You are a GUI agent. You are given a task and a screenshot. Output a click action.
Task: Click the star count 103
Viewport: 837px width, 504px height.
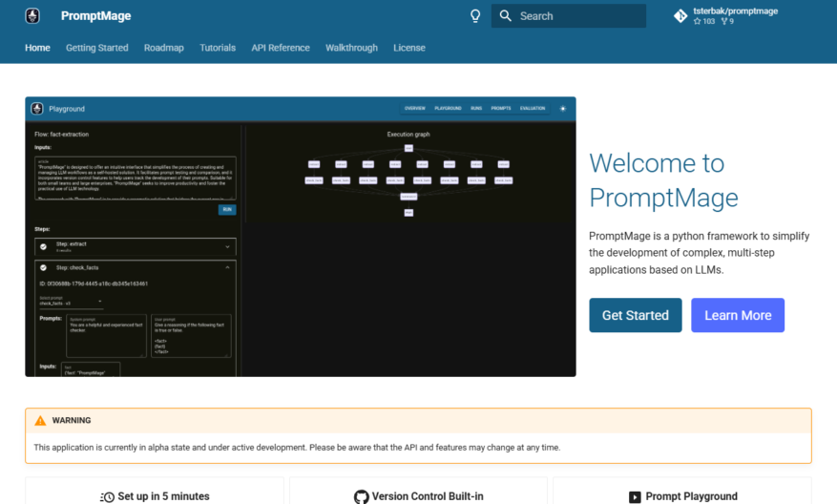pos(704,21)
